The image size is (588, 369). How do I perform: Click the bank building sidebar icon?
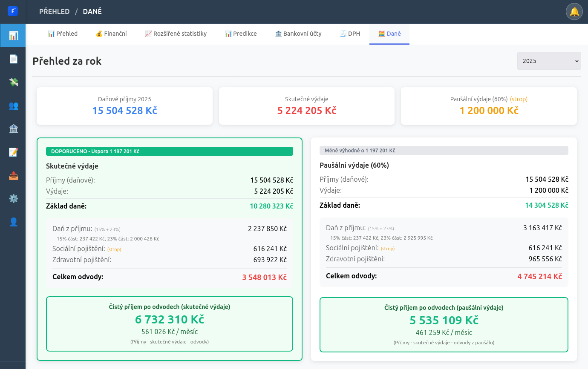(x=13, y=129)
